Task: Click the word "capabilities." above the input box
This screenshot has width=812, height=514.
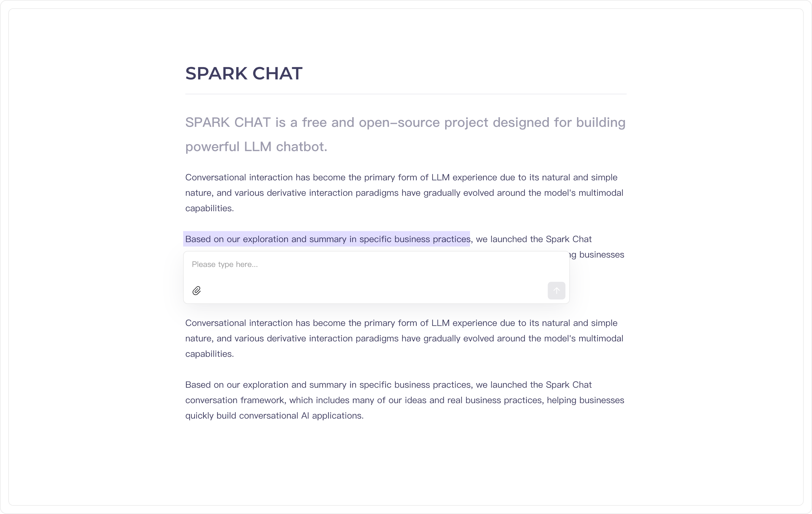Action: pyautogui.click(x=209, y=209)
